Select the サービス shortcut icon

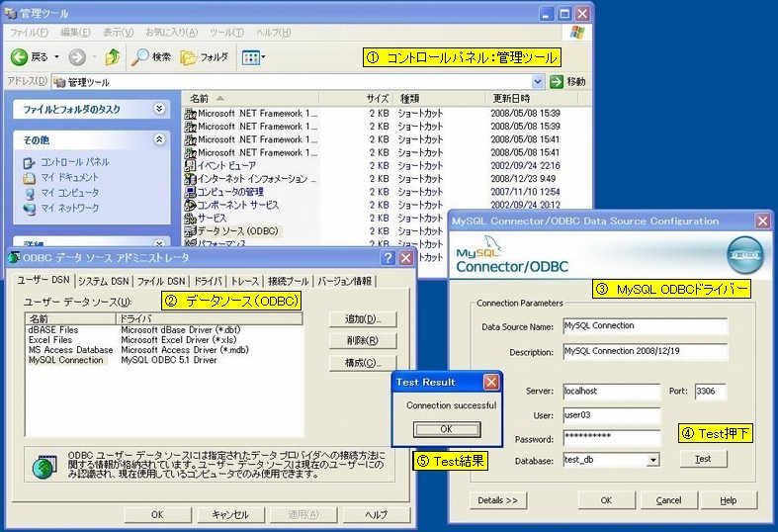pos(190,218)
